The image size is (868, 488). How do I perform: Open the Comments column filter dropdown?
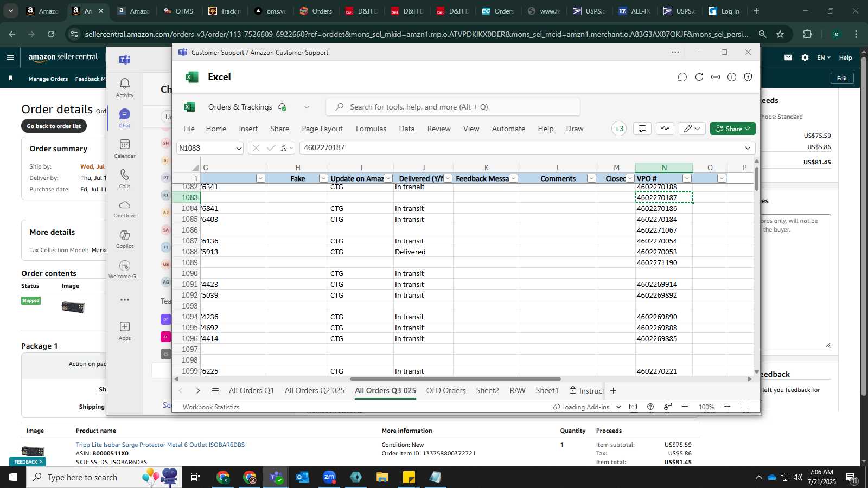[591, 178]
